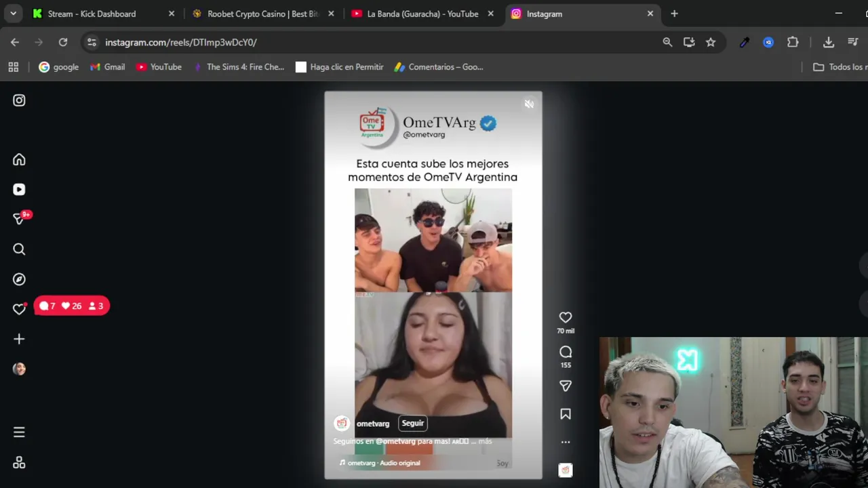This screenshot has width=868, height=488.
Task: Open 'Todos los' bookmarks folder
Action: pyautogui.click(x=840, y=67)
